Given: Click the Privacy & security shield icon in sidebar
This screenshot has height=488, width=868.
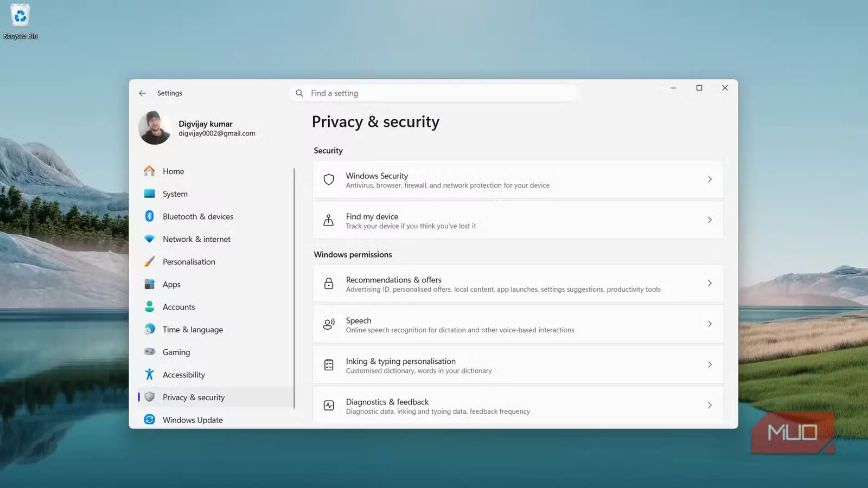Looking at the screenshot, I should click(x=149, y=397).
